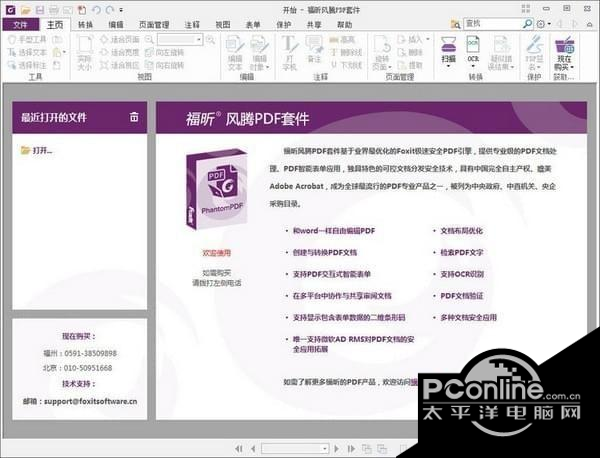This screenshot has height=458, width=600.
Task: Go to first page navigation button
Action: coord(238,448)
